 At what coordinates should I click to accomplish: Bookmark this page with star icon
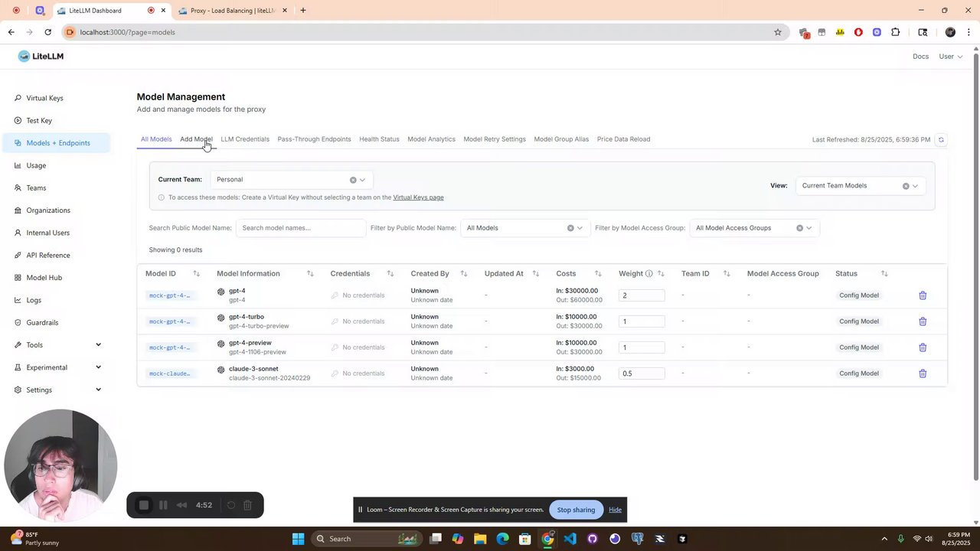[x=778, y=32]
